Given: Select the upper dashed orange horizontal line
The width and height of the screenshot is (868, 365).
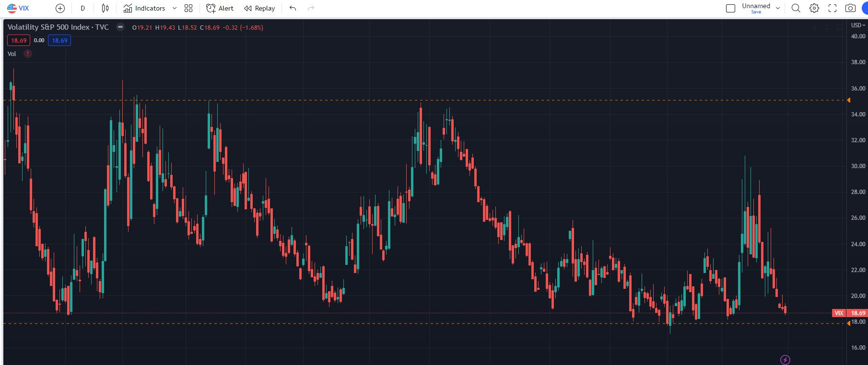Looking at the screenshot, I should (x=424, y=100).
